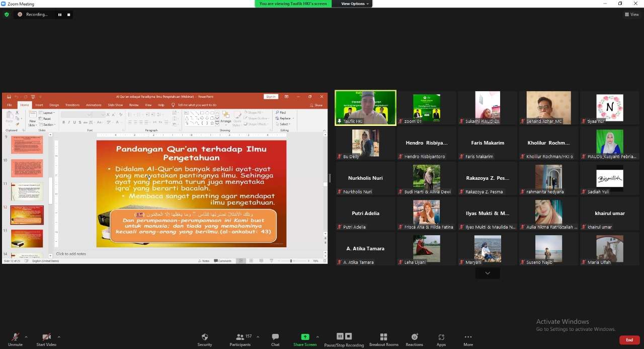Viewport: 644px width, 349px height.
Task: Toggle Bold in shared PowerPoint ribbon
Action: (x=63, y=122)
